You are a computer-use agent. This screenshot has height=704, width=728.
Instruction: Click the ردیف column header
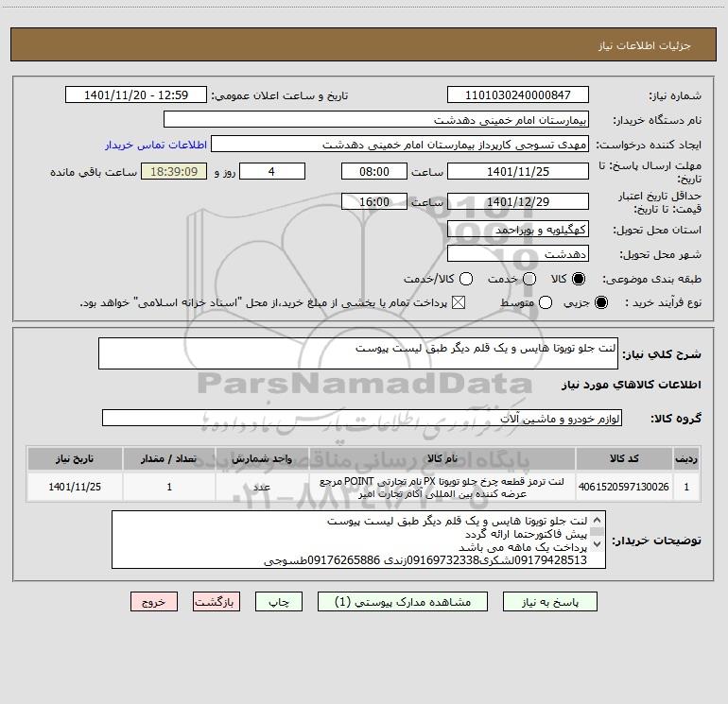[686, 458]
